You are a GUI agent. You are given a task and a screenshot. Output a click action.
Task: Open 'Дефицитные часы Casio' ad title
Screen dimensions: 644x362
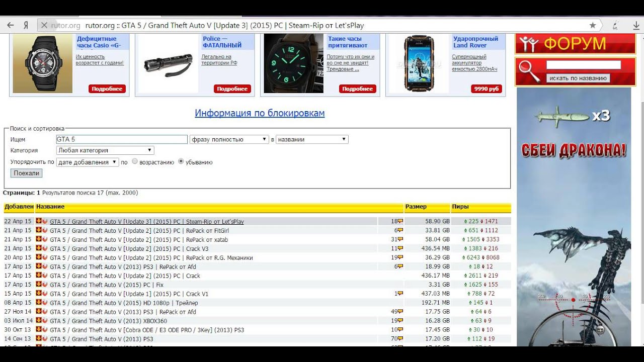(x=99, y=42)
